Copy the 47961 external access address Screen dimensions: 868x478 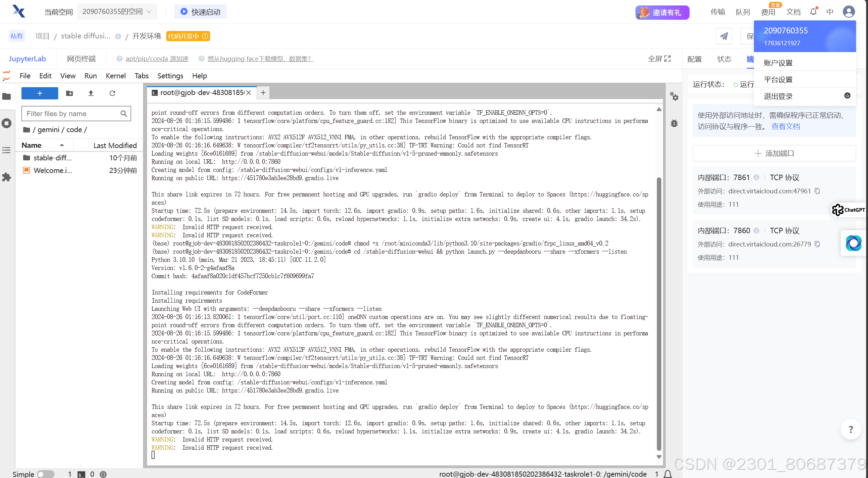(x=817, y=191)
